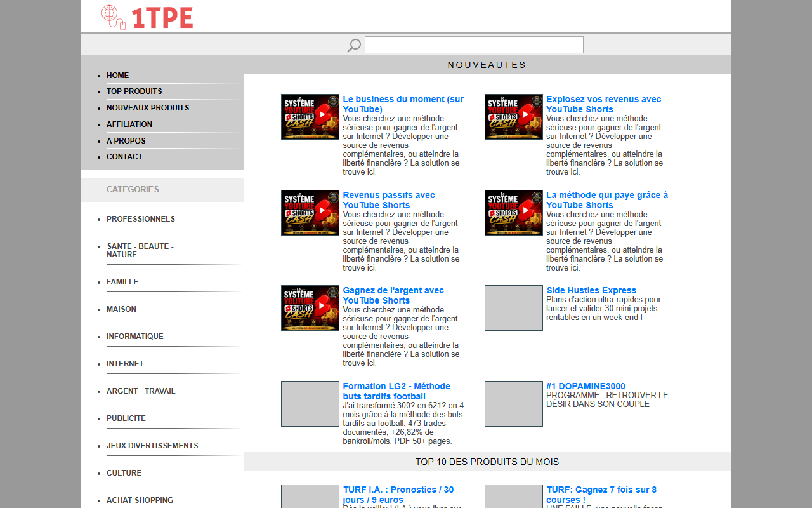This screenshot has width=812, height=508.
Task: Open 'Gagnez de l'argent avec YouTube Shorts'
Action: tap(393, 295)
